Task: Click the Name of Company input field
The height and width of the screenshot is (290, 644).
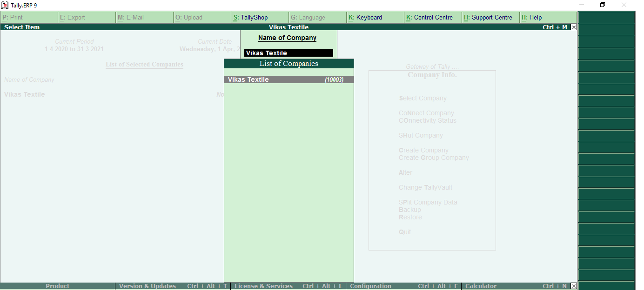Action: (288, 53)
